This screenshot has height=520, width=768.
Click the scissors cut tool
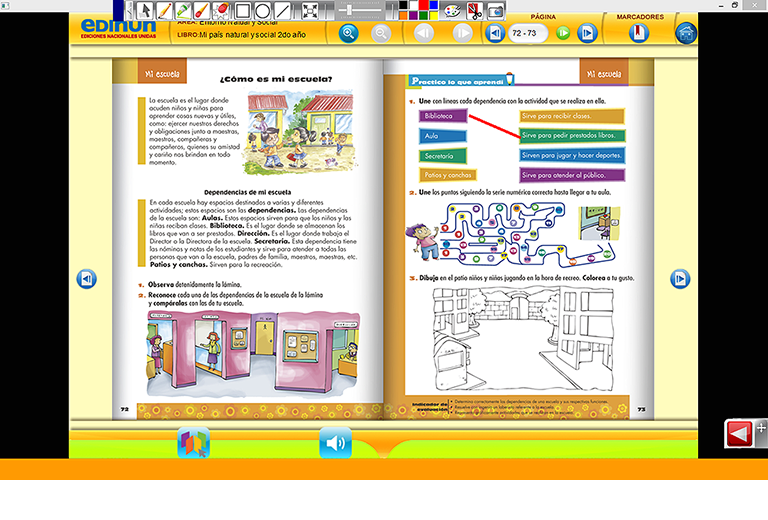[x=473, y=10]
